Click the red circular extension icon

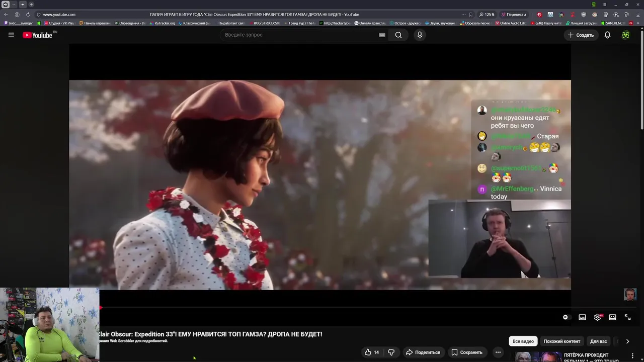(539, 15)
